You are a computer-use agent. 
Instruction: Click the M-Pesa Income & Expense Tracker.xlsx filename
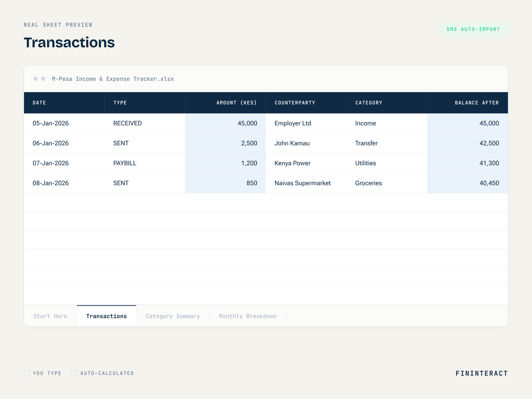click(x=113, y=79)
